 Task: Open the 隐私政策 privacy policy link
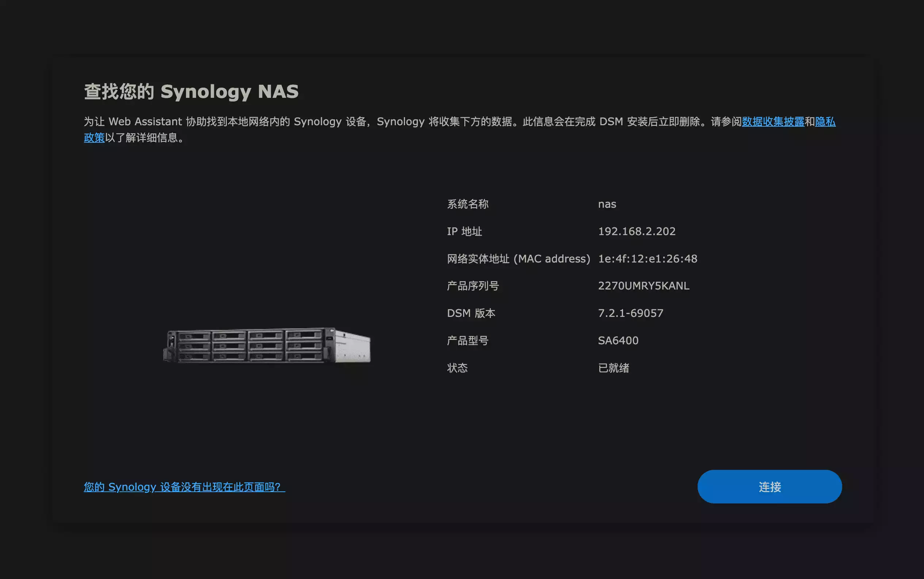[825, 122]
